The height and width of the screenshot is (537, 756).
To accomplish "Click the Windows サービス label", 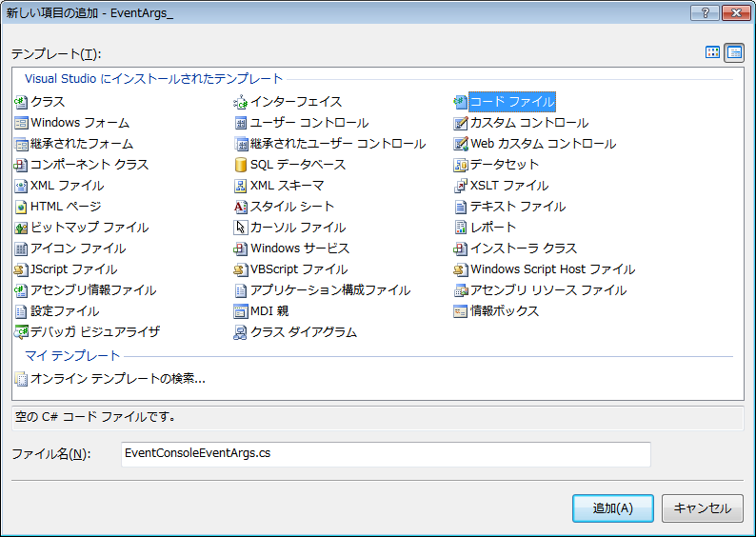I will pos(300,249).
